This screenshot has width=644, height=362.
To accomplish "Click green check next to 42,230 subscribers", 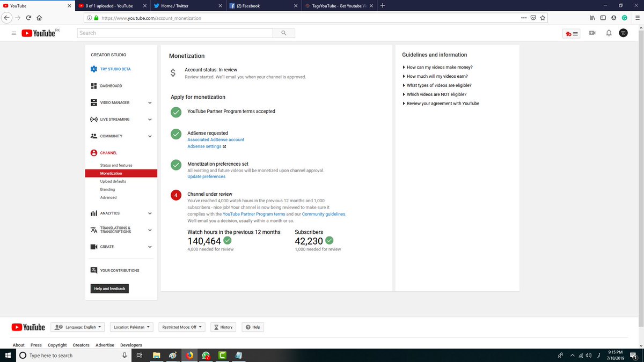I will [330, 241].
